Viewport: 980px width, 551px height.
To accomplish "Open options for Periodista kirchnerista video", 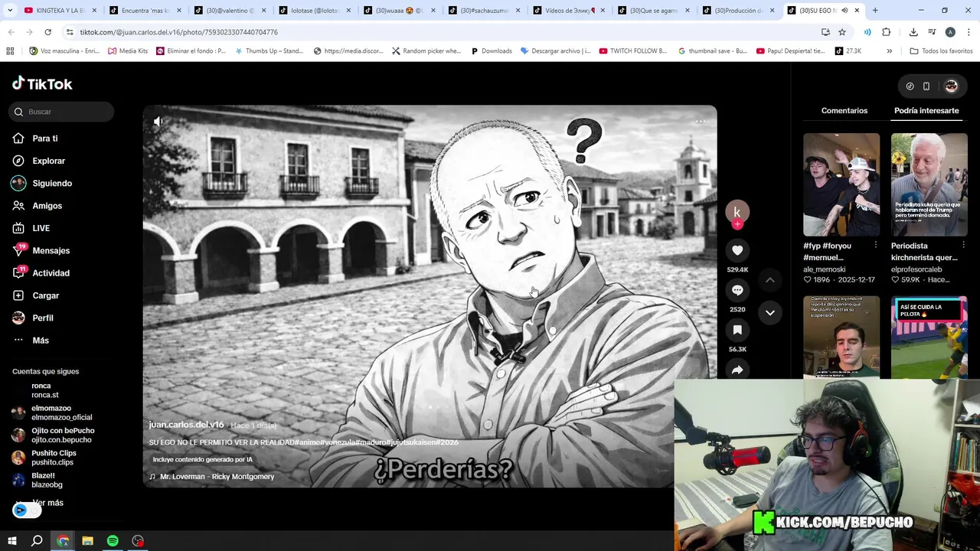I will coord(963,245).
